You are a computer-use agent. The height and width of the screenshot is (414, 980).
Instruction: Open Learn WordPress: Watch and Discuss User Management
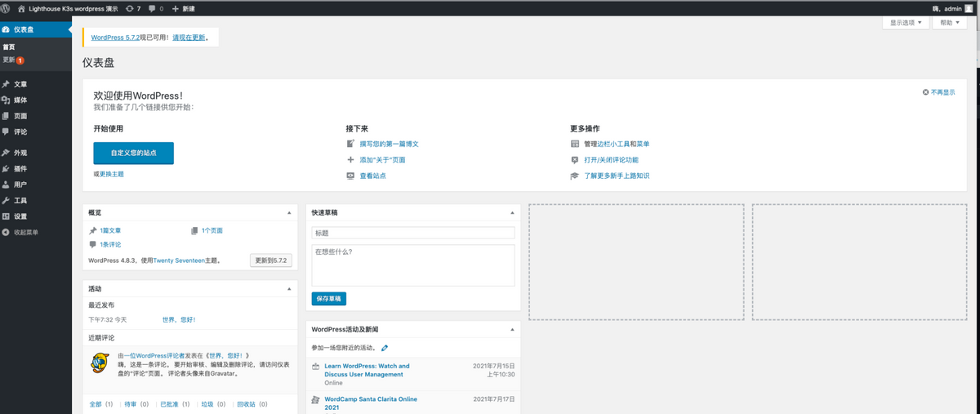pyautogui.click(x=367, y=370)
